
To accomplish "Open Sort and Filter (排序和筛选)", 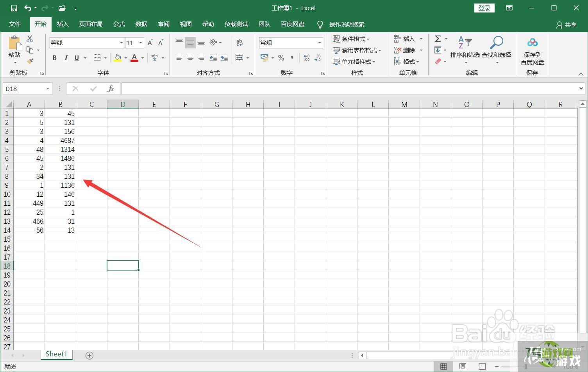I will 465,50.
